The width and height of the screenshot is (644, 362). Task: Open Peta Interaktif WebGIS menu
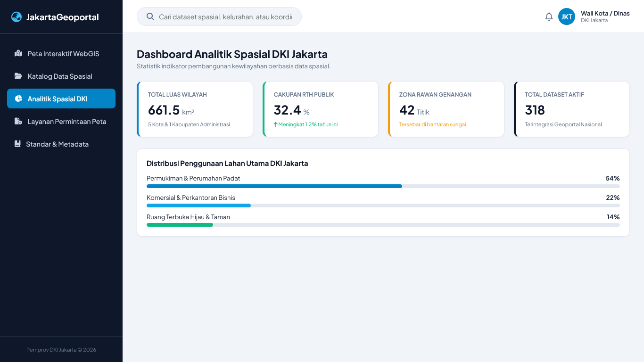[x=61, y=53]
